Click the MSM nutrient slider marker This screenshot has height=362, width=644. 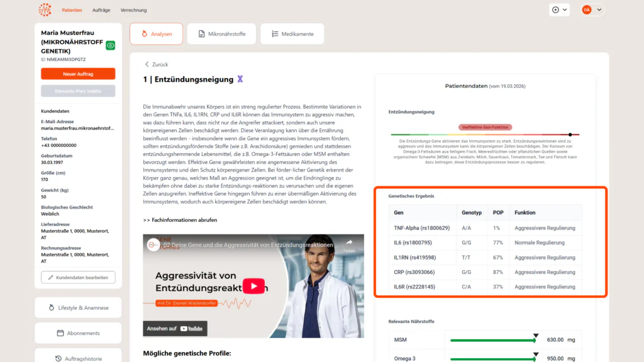tap(535, 336)
